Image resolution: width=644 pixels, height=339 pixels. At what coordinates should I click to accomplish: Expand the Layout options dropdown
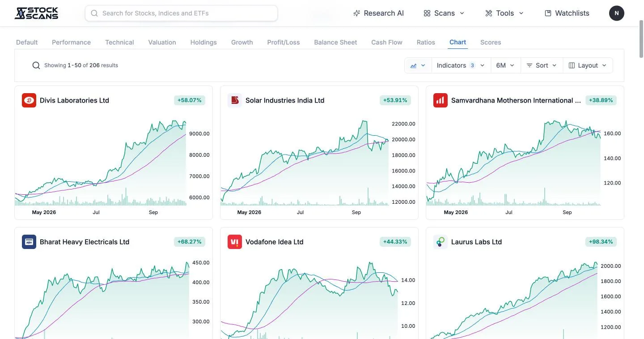click(x=588, y=65)
